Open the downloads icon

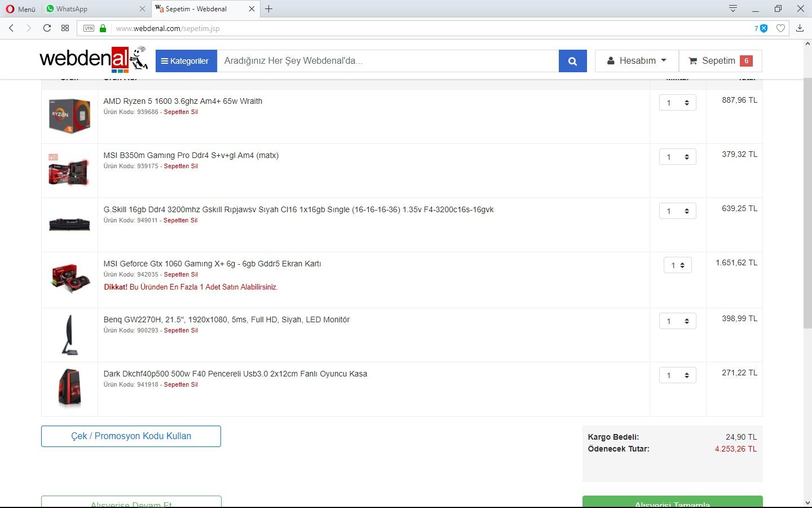[x=800, y=28]
